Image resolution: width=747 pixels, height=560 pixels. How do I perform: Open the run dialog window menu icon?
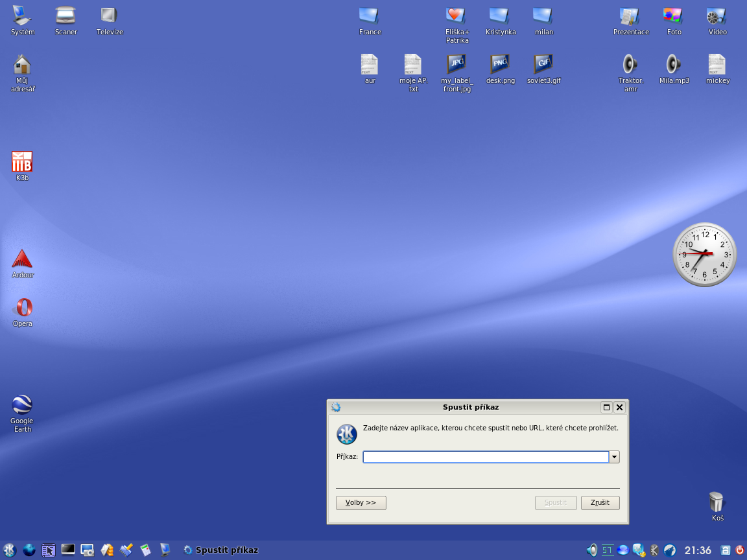(x=336, y=407)
